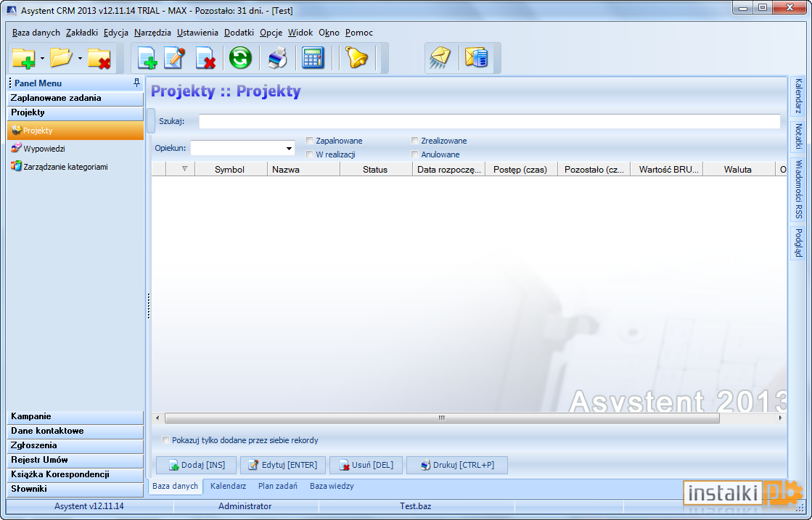Click the add new record document icon
The height and width of the screenshot is (520, 812).
[147, 58]
